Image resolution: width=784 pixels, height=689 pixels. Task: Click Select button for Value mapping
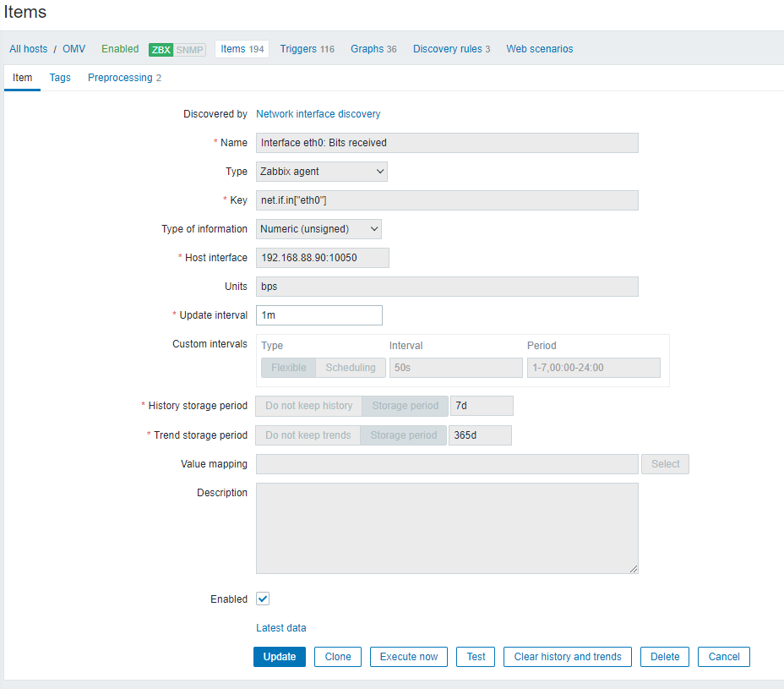(665, 464)
